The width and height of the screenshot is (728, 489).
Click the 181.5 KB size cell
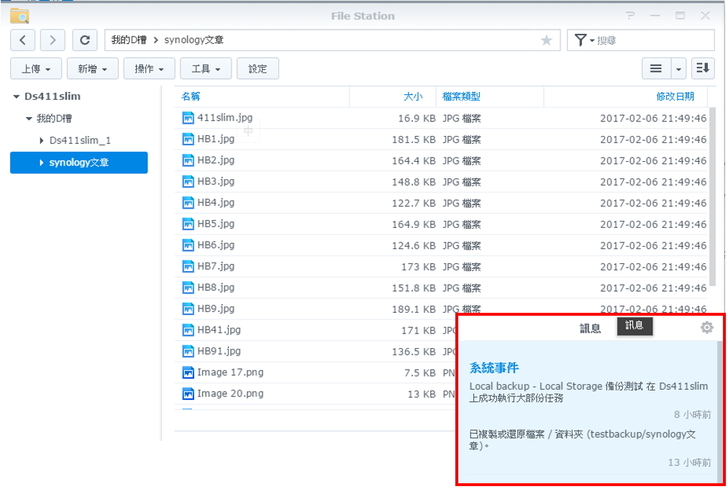pos(414,139)
